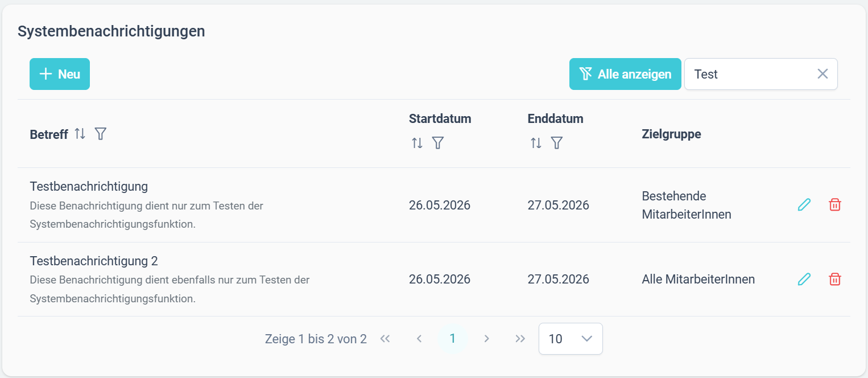Open the Betreff column filter
868x378 pixels.
(x=100, y=134)
